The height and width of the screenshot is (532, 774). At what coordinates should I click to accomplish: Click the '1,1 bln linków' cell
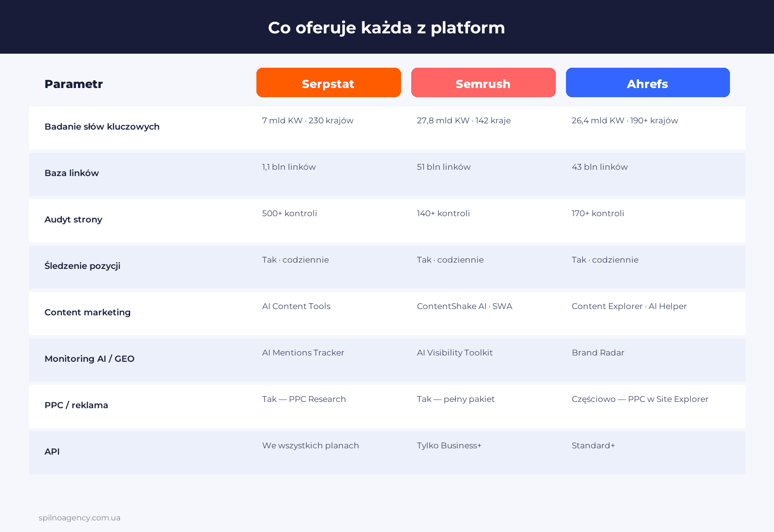coord(289,167)
